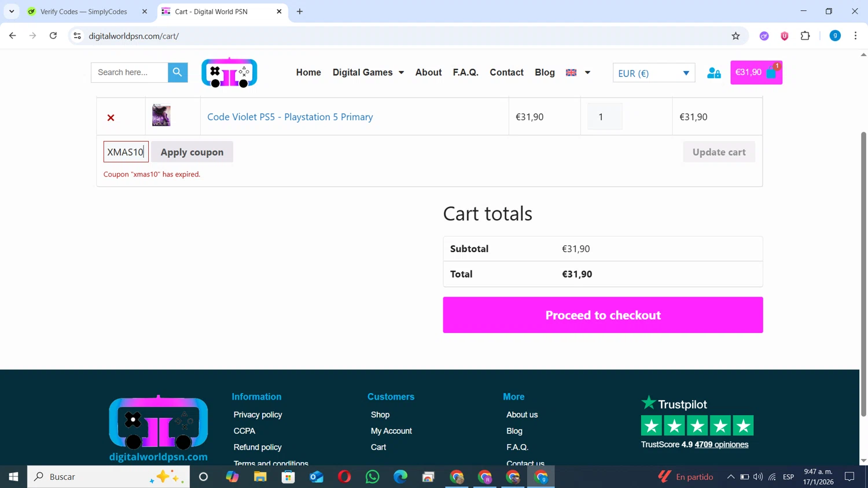Click the ESP language indicator
Image resolution: width=868 pixels, height=488 pixels.
coord(788,477)
